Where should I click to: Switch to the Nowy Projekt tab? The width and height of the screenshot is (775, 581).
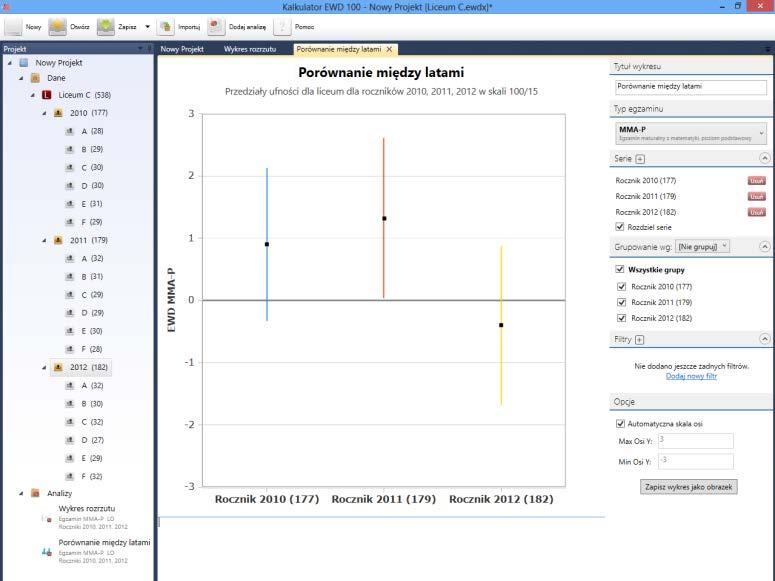182,49
